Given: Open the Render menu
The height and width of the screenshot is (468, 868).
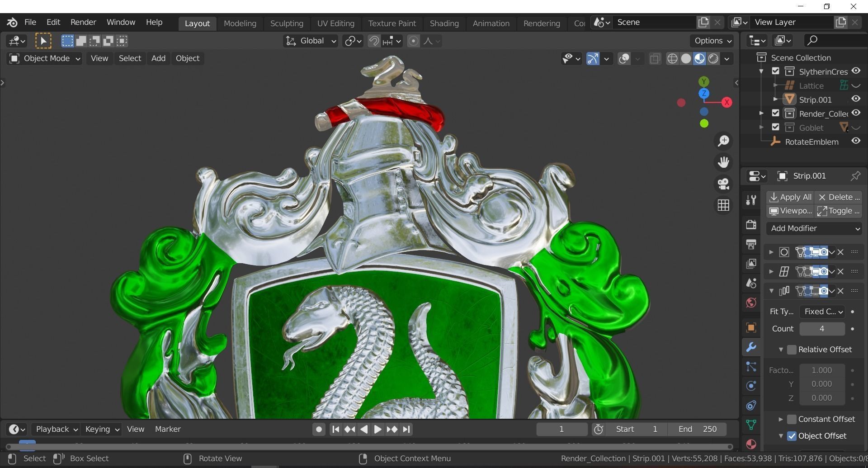Looking at the screenshot, I should 83,22.
